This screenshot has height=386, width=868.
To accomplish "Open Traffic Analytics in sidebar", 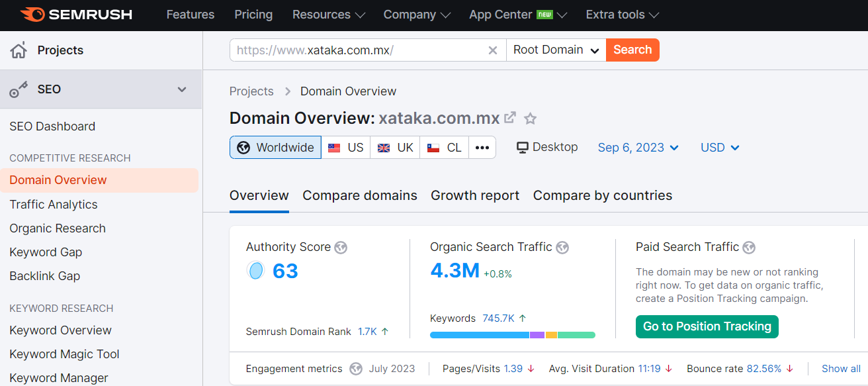I will pyautogui.click(x=54, y=205).
